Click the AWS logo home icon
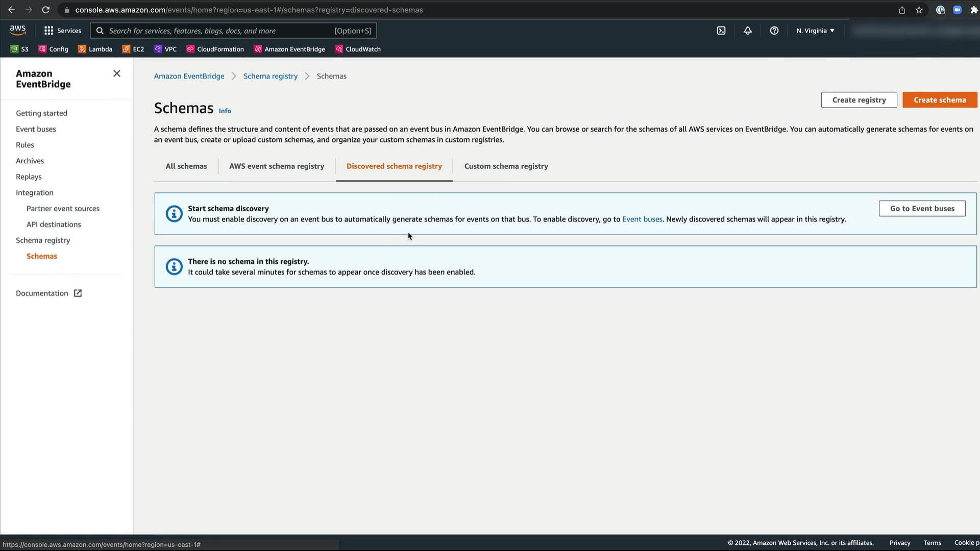Image resolution: width=980 pixels, height=551 pixels. pyautogui.click(x=18, y=31)
